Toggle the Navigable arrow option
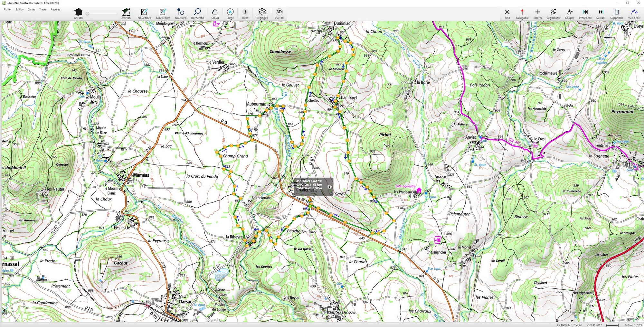 pos(522,14)
